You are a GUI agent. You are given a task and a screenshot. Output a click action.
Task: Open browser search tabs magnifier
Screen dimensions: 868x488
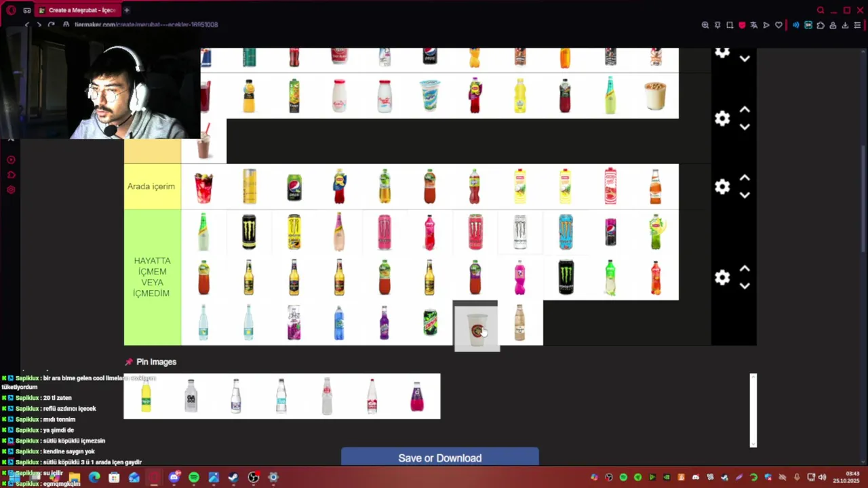click(821, 10)
